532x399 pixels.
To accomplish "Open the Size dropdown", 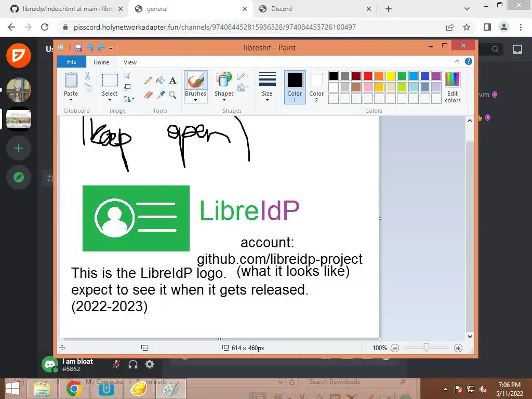I will click(x=267, y=87).
